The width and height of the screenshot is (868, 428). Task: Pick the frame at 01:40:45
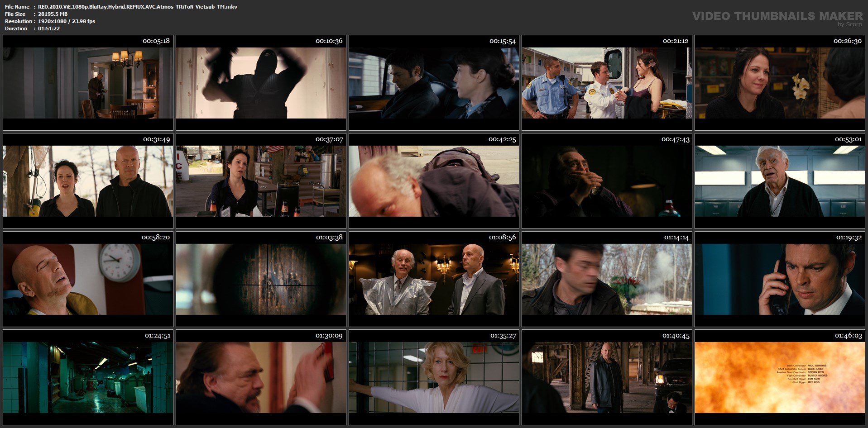point(607,377)
